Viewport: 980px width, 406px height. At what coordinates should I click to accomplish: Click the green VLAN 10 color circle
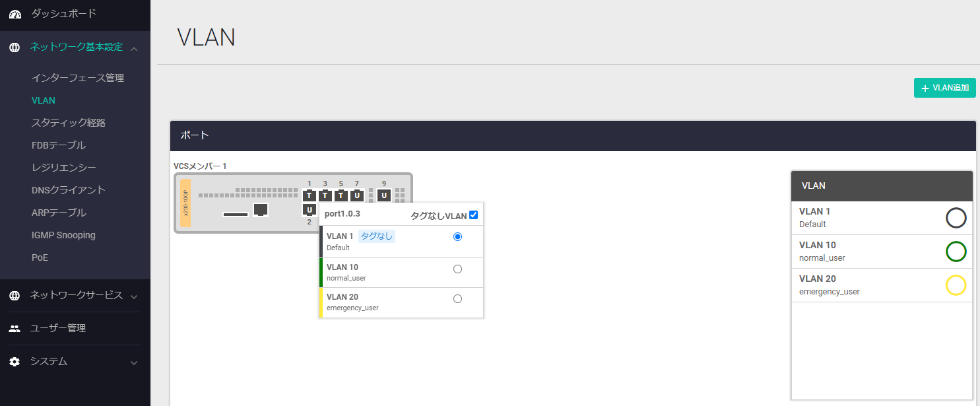coord(956,252)
